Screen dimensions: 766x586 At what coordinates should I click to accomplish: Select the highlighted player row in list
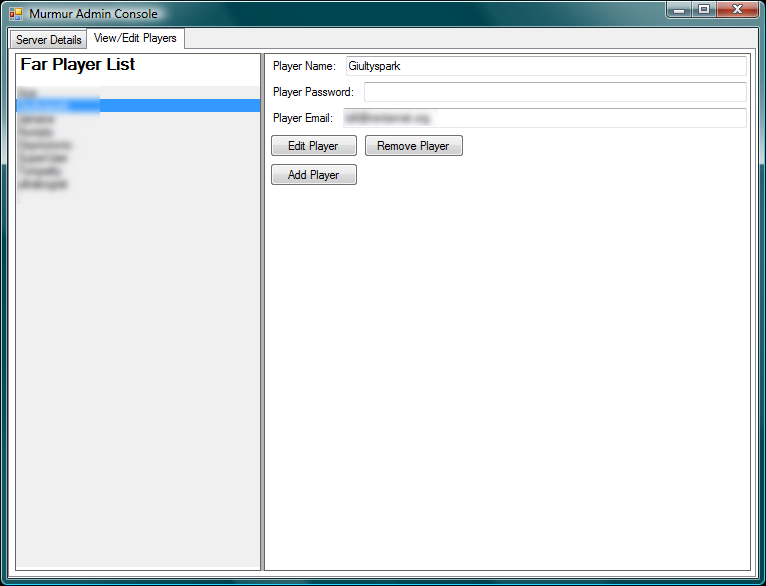pyautogui.click(x=138, y=105)
